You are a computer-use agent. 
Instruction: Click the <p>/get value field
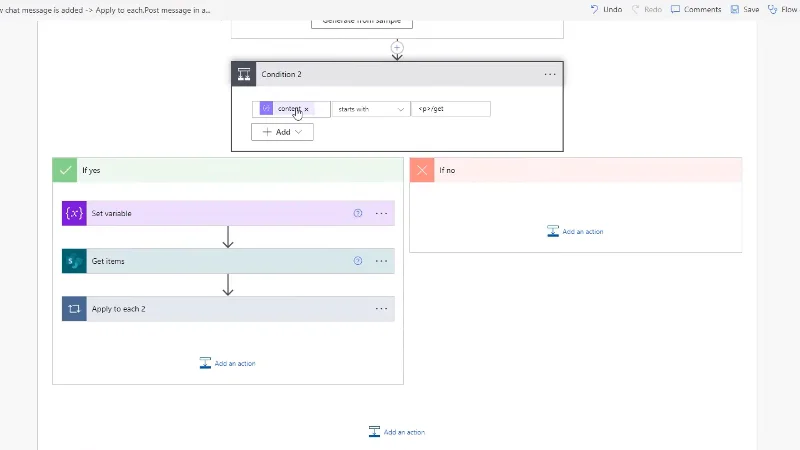click(x=451, y=109)
